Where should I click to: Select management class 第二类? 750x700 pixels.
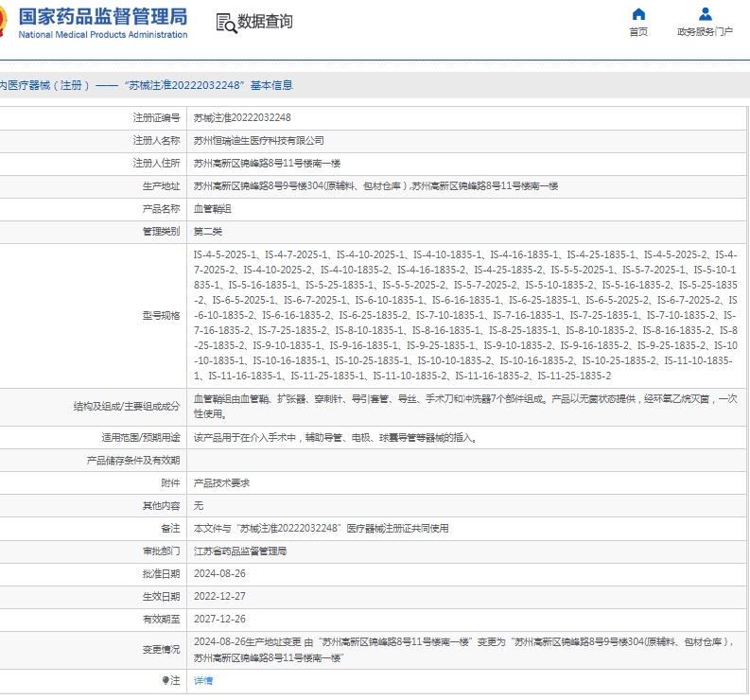pyautogui.click(x=207, y=232)
